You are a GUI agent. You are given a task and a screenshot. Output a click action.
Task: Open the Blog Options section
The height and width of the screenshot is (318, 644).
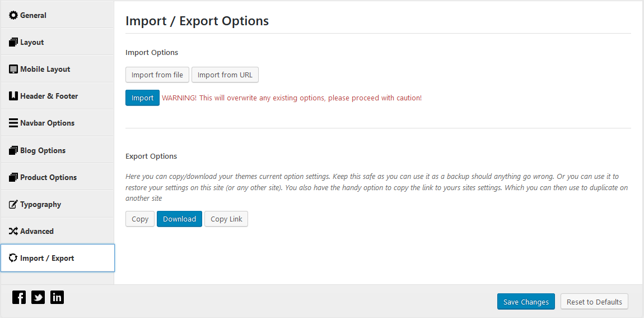click(57, 150)
